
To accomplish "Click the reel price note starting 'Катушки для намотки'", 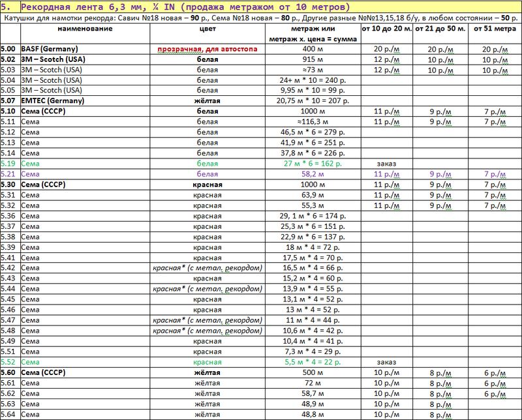I will pyautogui.click(x=260, y=18).
